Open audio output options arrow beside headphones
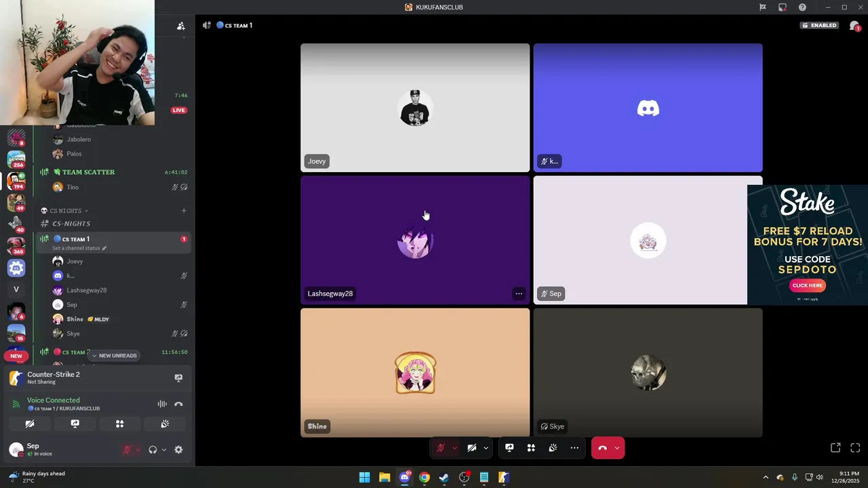 (x=163, y=449)
